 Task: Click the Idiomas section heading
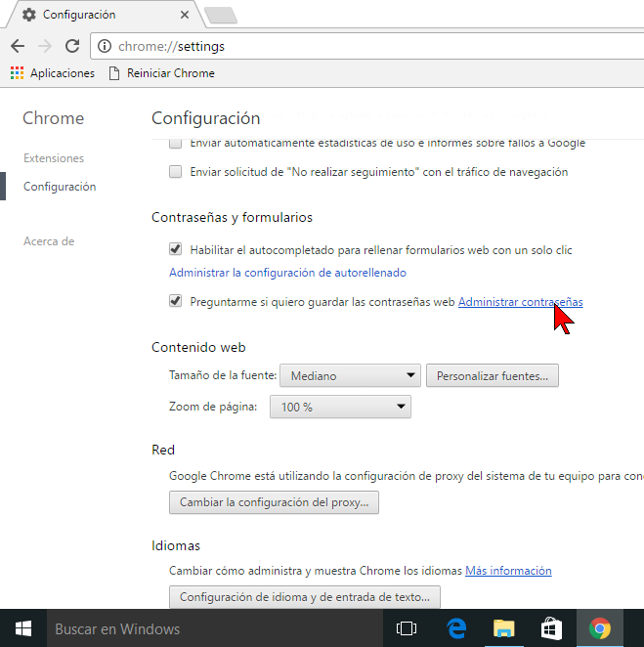[x=176, y=545]
